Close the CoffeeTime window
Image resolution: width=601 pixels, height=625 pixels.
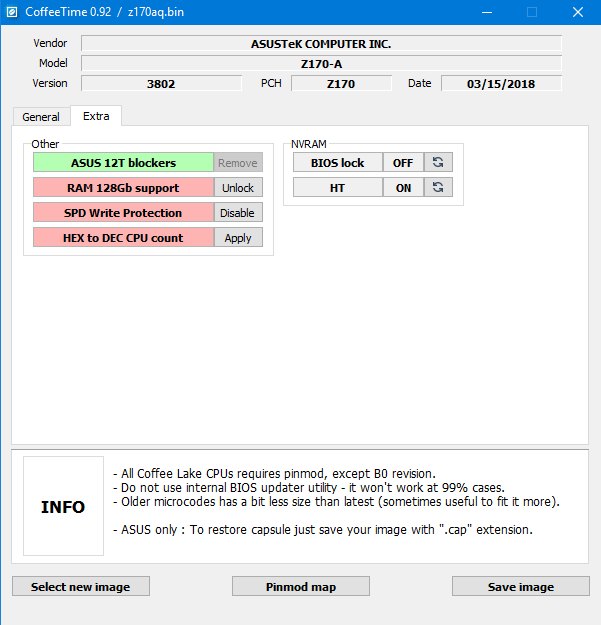[x=578, y=12]
